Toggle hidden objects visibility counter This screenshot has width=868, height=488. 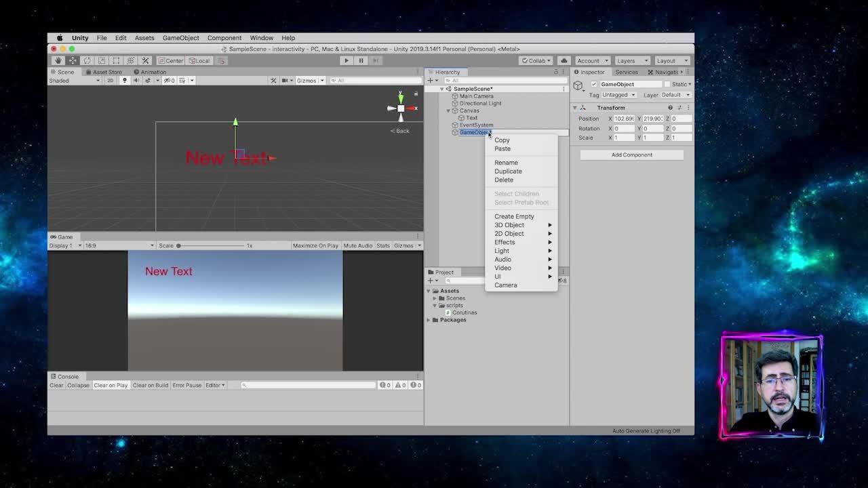tap(170, 80)
